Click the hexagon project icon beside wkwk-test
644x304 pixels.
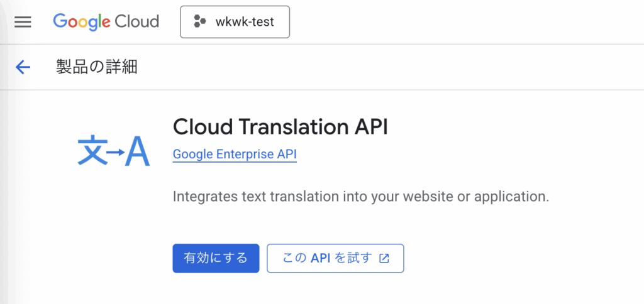click(199, 21)
